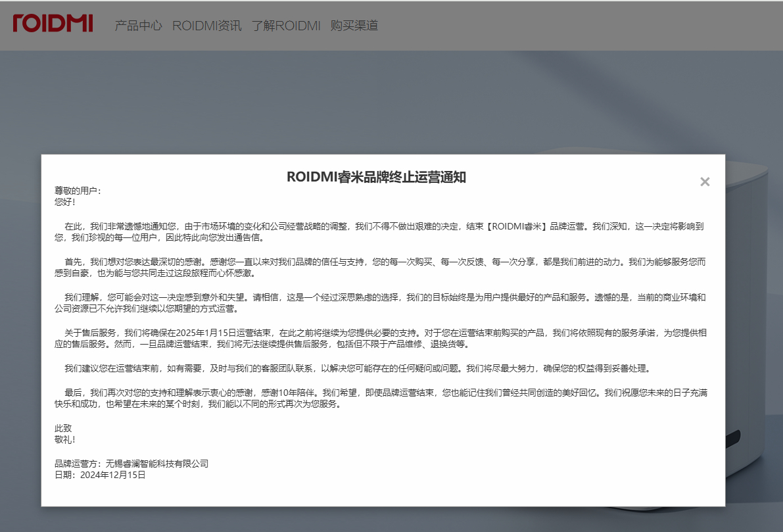Screen dimensions: 783x532
Task: Go to ROIDMI资讯 in the navigation
Action: 206,26
